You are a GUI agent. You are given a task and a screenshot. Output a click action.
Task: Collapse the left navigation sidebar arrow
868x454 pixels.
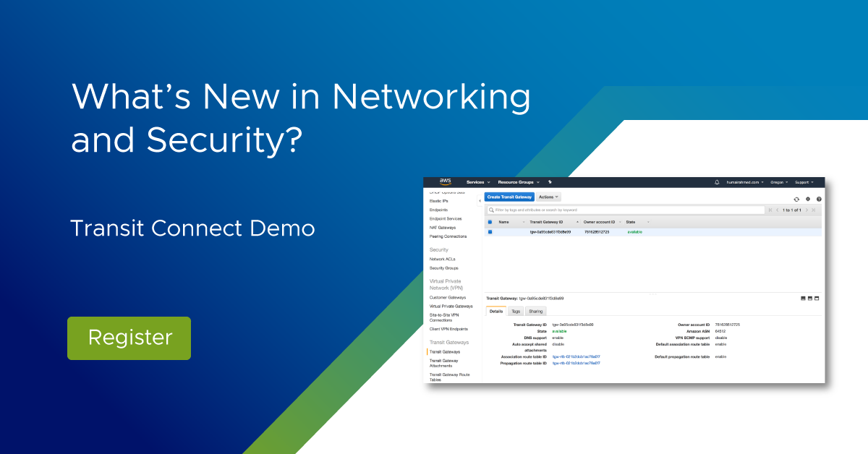pyautogui.click(x=480, y=200)
